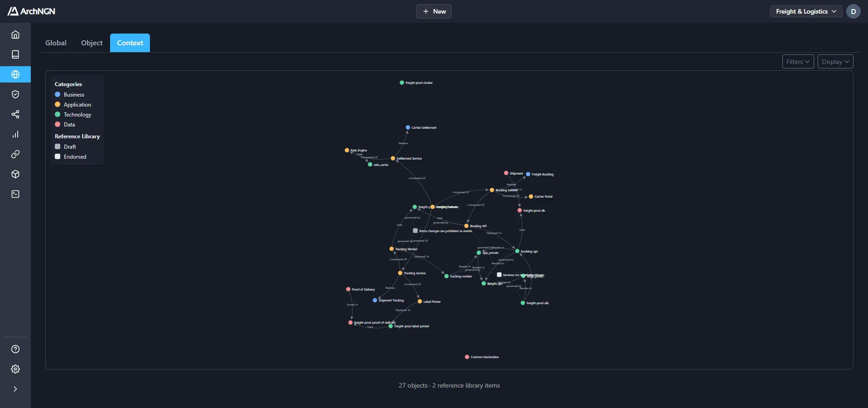The image size is (868, 408).
Task: Open the shield check icon in sidebar
Action: [15, 94]
